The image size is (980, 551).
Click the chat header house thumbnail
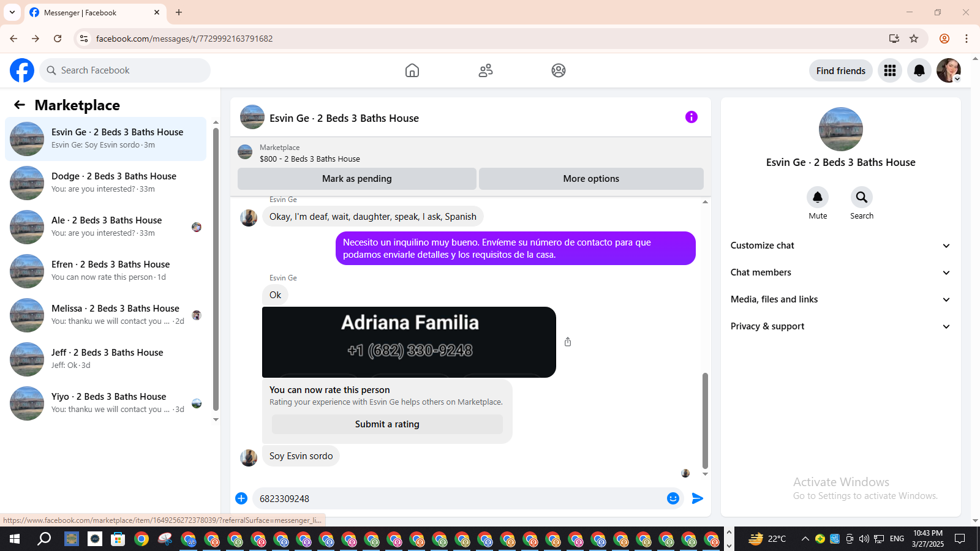[252, 117]
